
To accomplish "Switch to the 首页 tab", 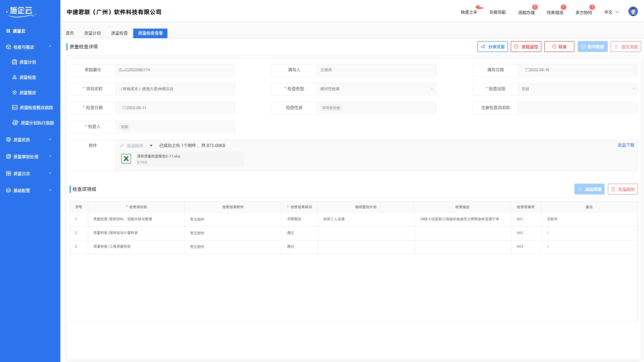I will click(x=70, y=33).
